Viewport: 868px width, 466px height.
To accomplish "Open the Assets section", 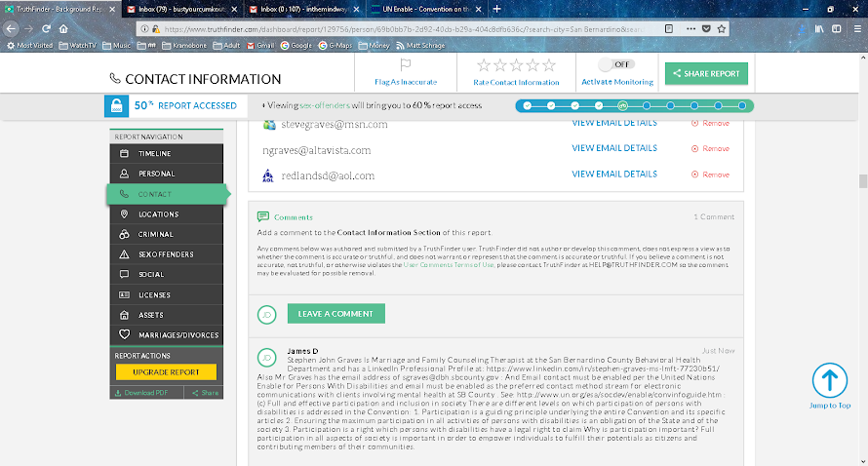I will [167, 315].
